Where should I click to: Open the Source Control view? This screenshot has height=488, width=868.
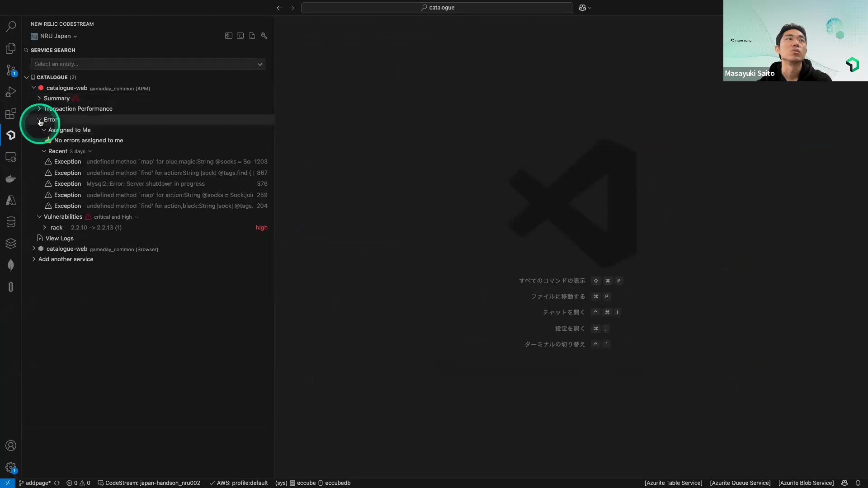(x=11, y=70)
